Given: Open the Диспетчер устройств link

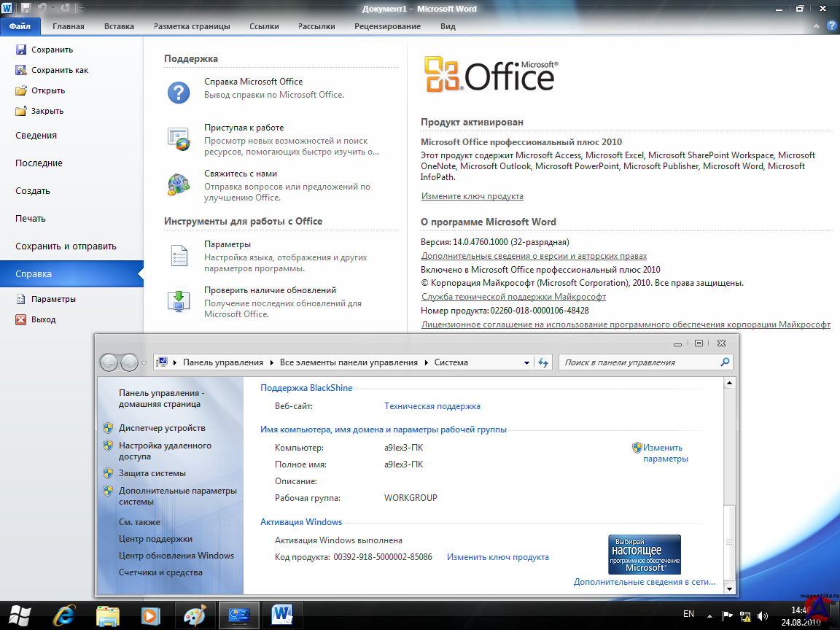Looking at the screenshot, I should [162, 428].
